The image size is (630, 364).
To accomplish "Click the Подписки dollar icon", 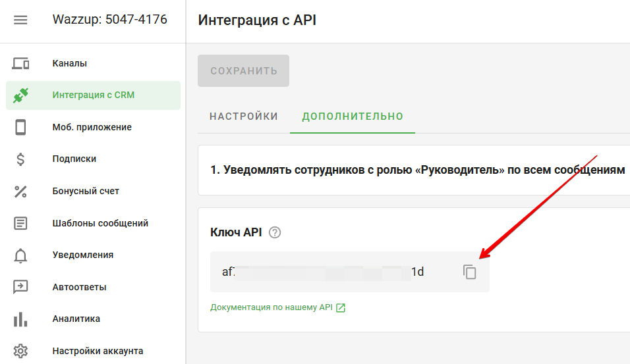I will pos(20,159).
